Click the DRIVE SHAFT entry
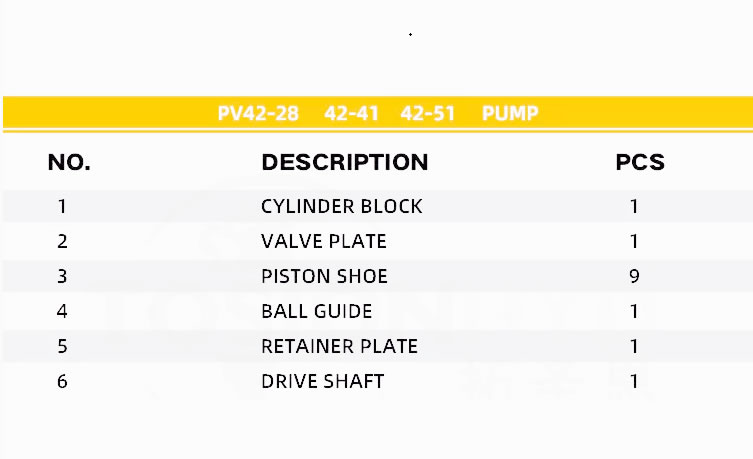Image resolution: width=753 pixels, height=459 pixels. tap(322, 382)
